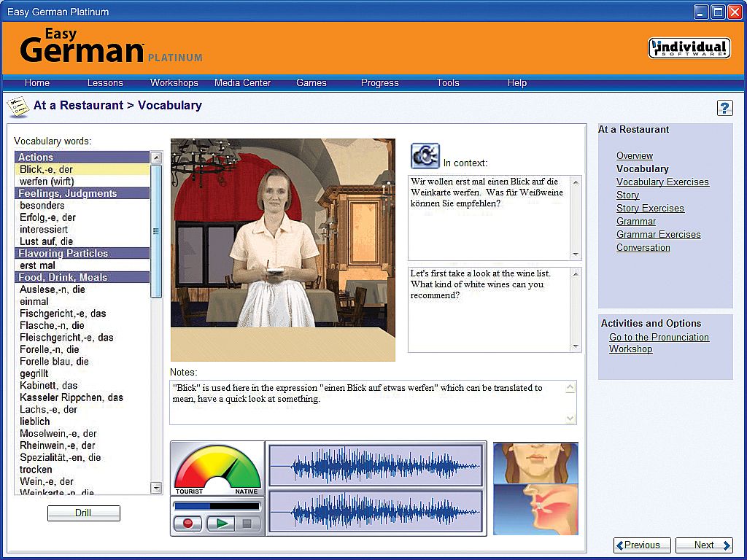Open the Vocabulary Exercises link

click(662, 182)
